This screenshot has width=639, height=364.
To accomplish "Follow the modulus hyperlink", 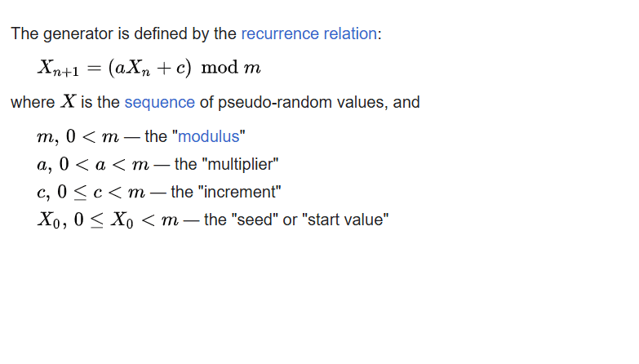I will point(209,136).
